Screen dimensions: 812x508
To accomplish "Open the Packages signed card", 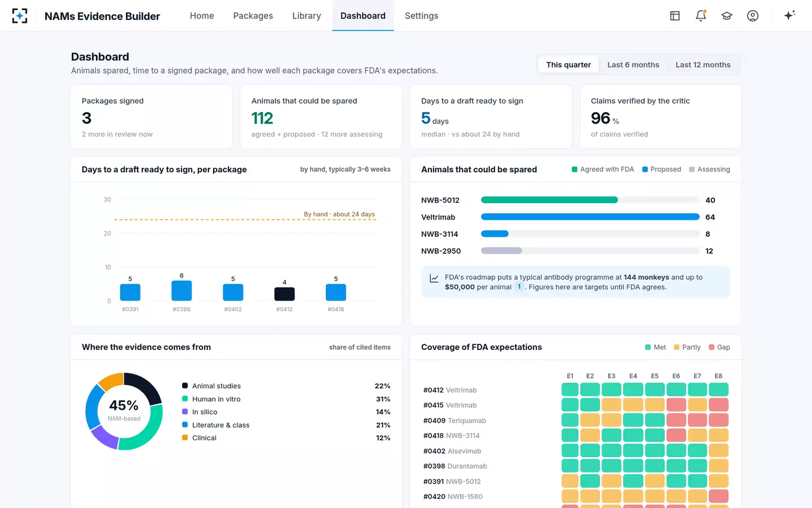I will click(x=152, y=117).
